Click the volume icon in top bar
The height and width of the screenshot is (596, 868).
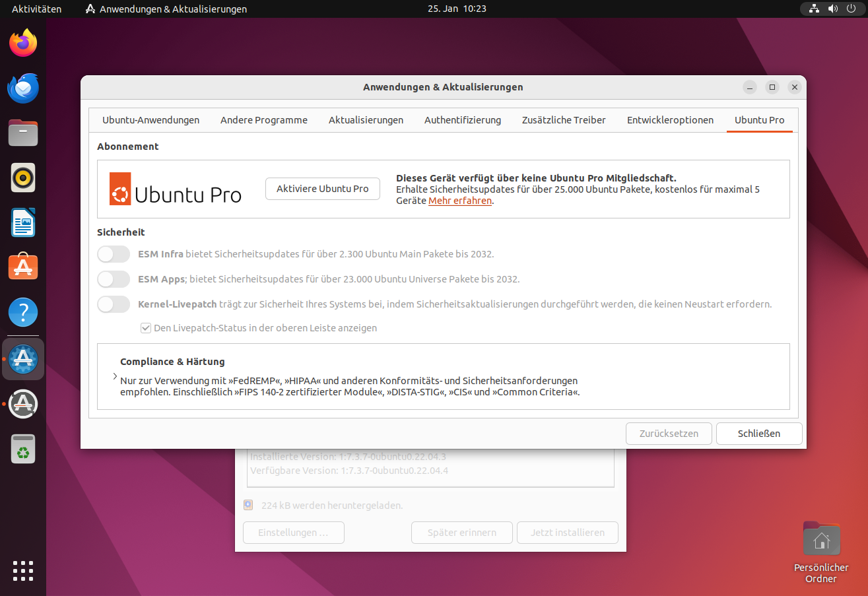click(x=833, y=9)
